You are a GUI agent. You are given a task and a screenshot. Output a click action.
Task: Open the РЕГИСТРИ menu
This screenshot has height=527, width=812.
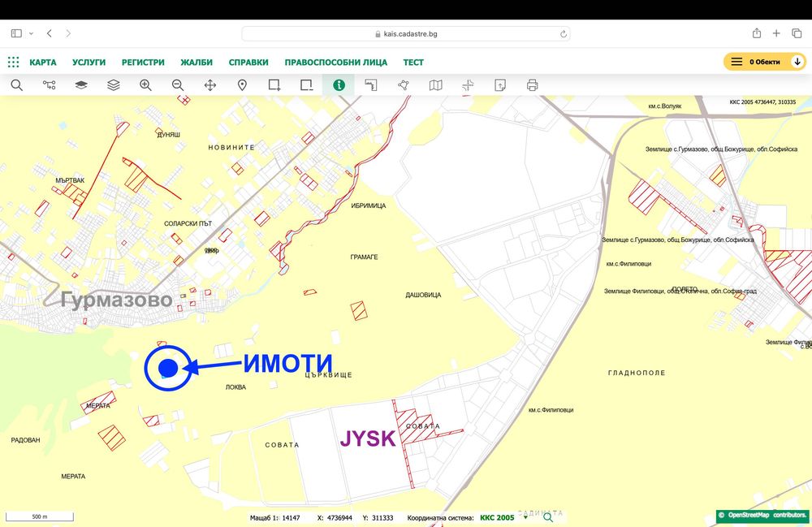tap(143, 63)
